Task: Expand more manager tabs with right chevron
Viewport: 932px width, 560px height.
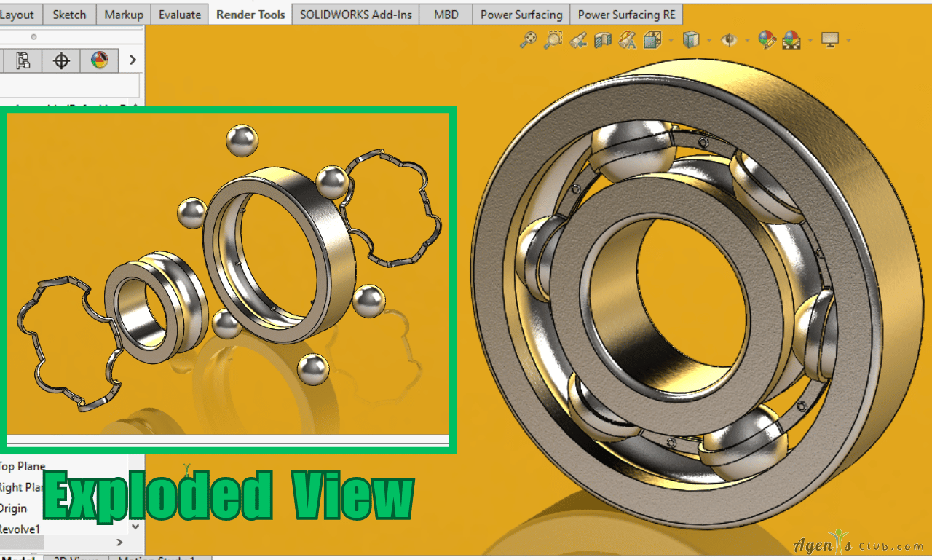Action: coord(133,60)
